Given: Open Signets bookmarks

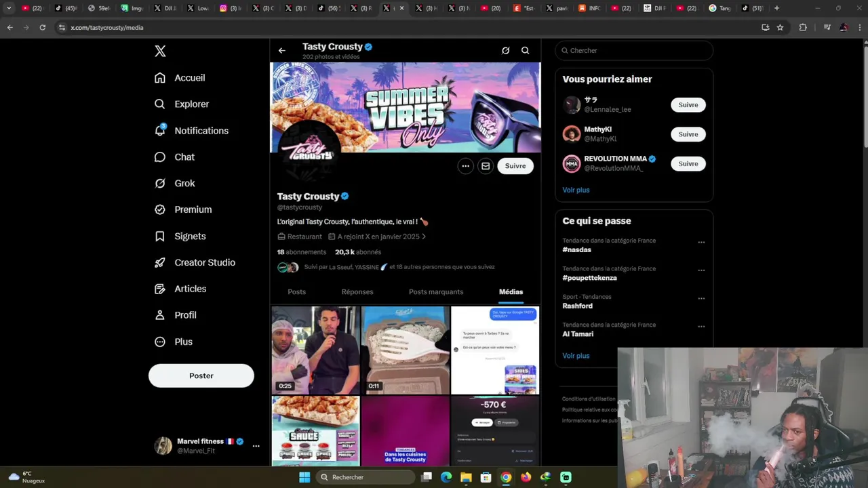Looking at the screenshot, I should [180, 237].
